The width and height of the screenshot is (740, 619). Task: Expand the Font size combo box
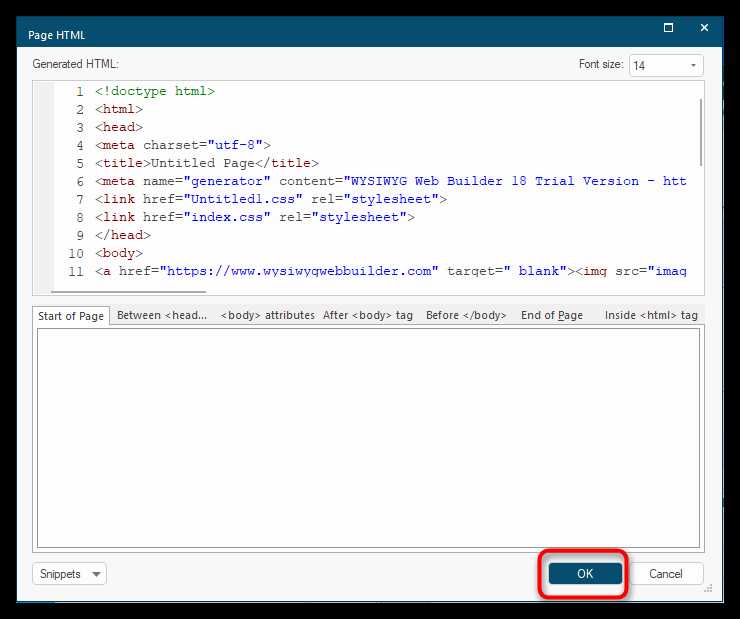pyautogui.click(x=666, y=65)
